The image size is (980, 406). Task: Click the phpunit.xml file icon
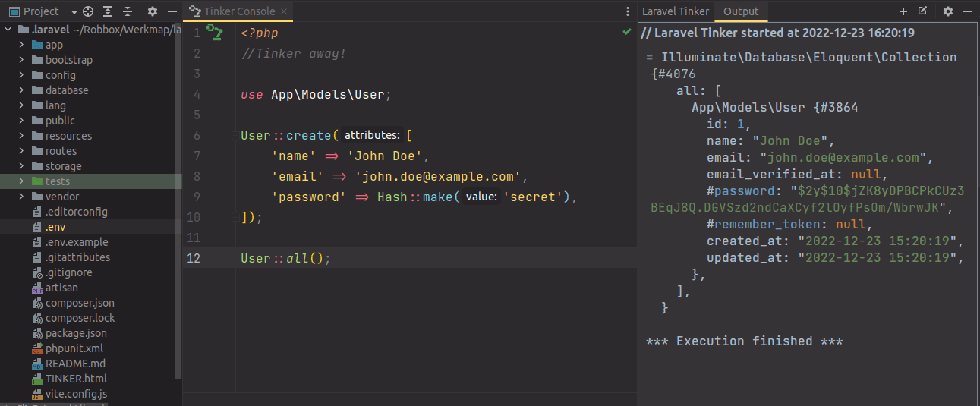pyautogui.click(x=37, y=348)
